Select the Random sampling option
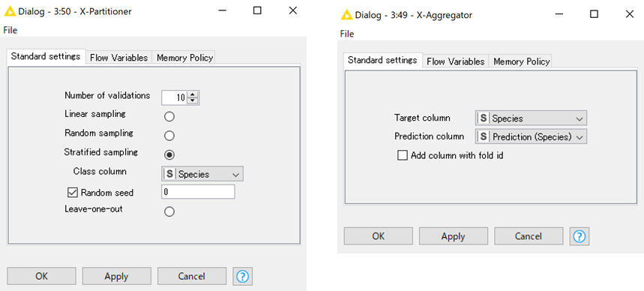This screenshot has width=644, height=291. coord(169,136)
